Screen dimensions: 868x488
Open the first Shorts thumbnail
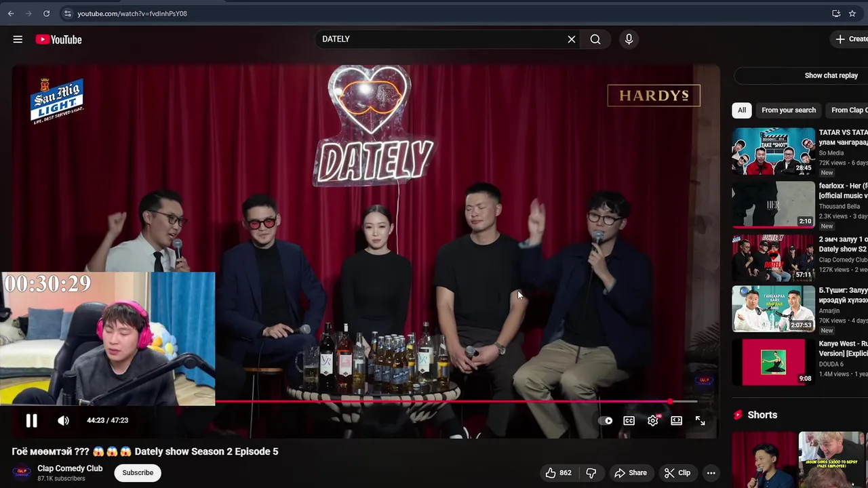pyautogui.click(x=764, y=460)
